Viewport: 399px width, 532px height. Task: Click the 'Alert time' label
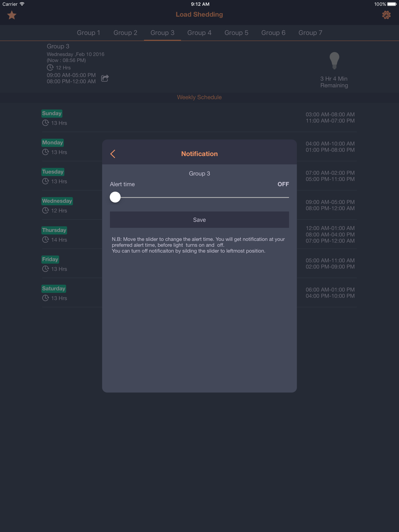122,184
